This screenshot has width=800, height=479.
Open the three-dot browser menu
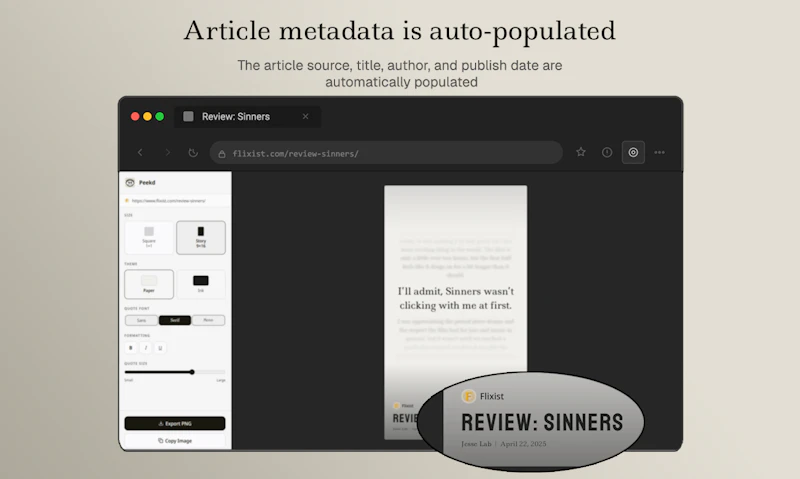click(659, 152)
